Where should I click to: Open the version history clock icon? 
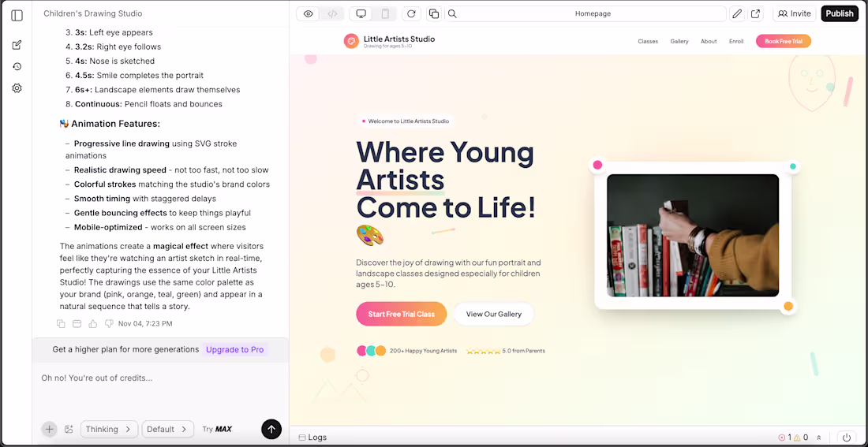click(x=17, y=66)
